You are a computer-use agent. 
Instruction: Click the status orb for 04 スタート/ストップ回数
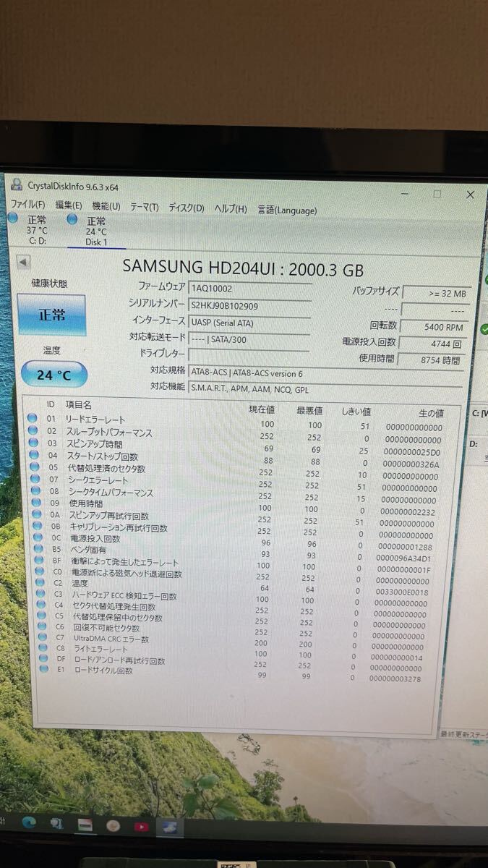pyautogui.click(x=33, y=455)
